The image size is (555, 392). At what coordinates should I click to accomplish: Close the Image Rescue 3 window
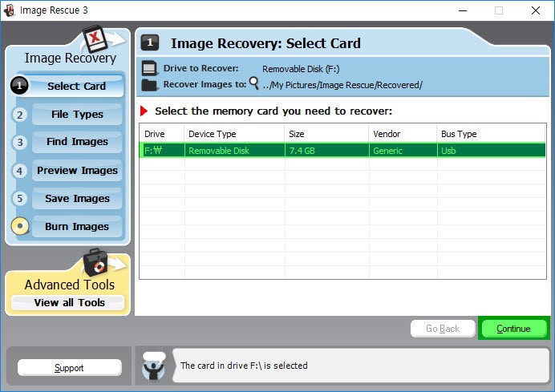click(x=536, y=10)
